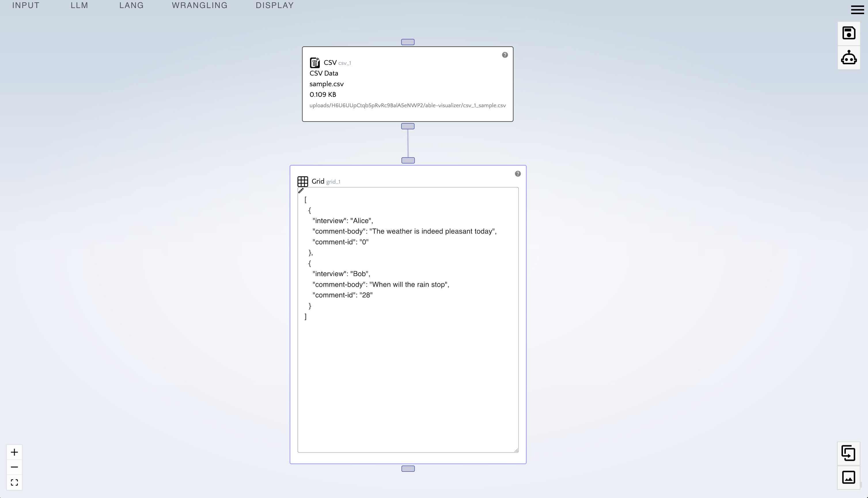Fit view to screen
Screen dimensions: 868x498
pos(14,482)
